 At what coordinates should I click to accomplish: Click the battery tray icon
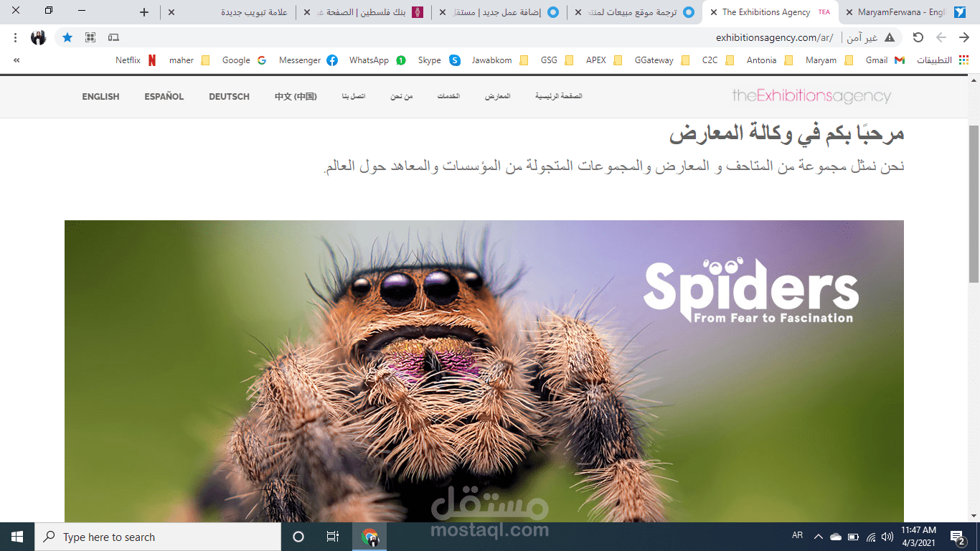coord(853,537)
